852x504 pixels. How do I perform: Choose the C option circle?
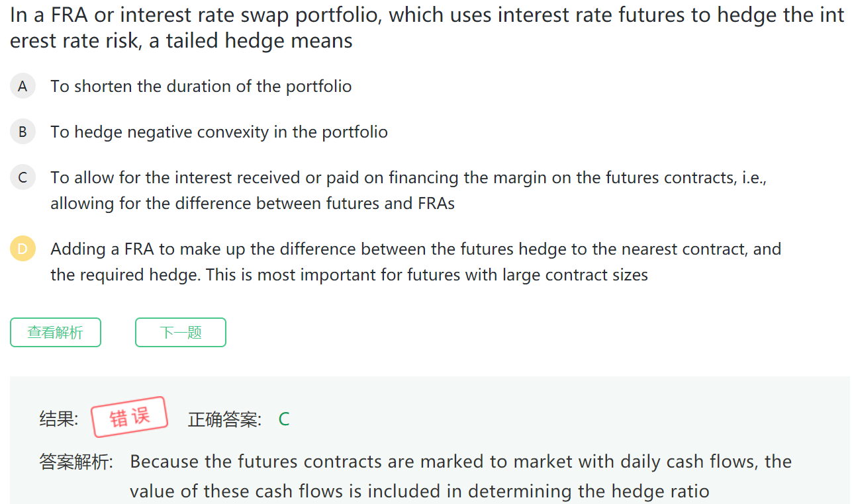click(23, 178)
